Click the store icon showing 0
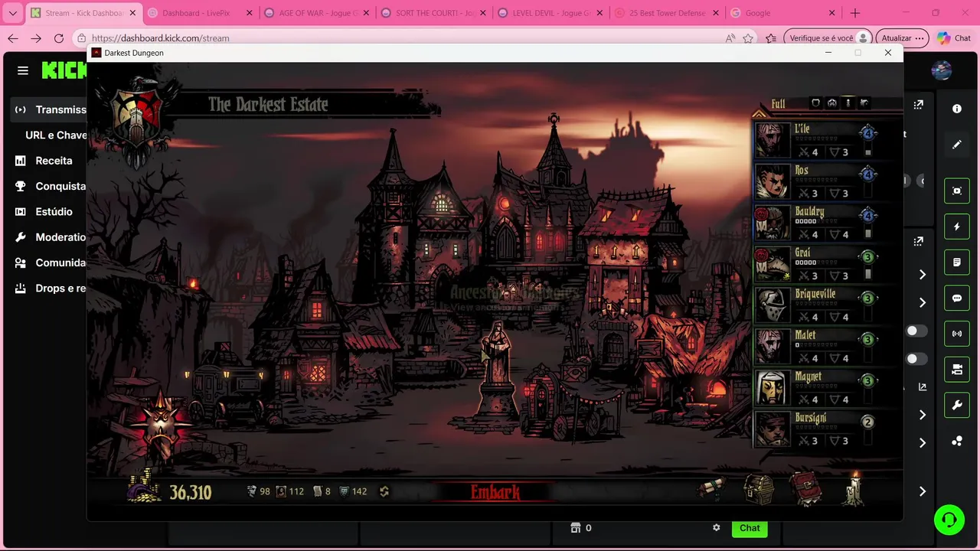This screenshot has height=551, width=980. pos(576,528)
